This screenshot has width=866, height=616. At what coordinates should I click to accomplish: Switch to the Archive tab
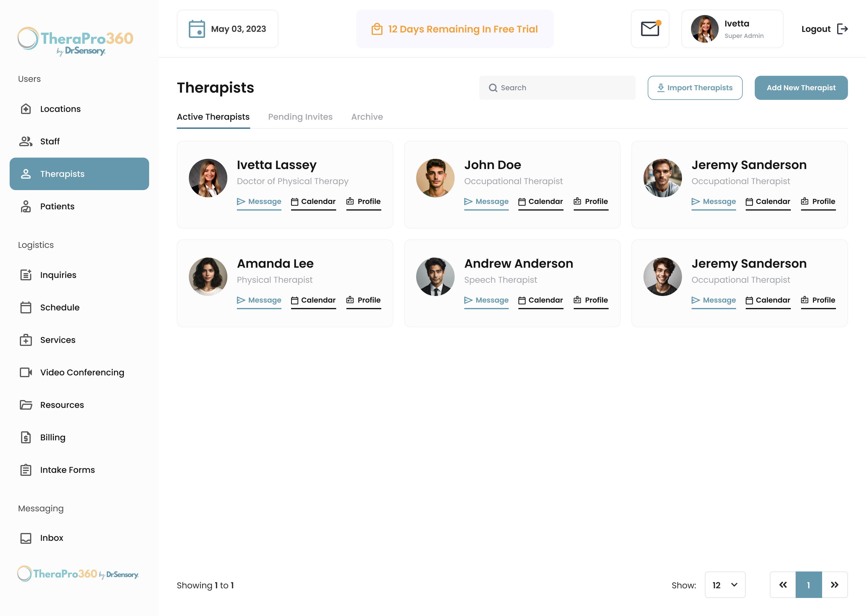(367, 117)
